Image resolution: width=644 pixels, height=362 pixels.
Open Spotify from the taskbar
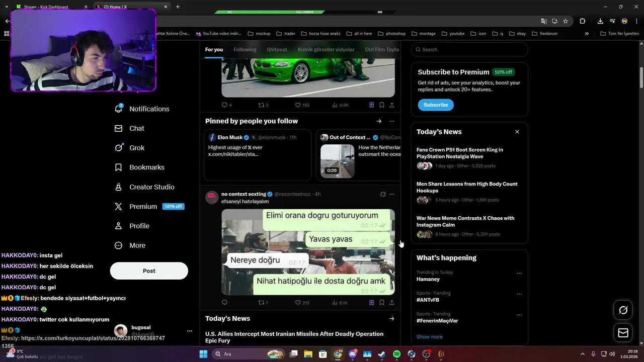(396, 354)
